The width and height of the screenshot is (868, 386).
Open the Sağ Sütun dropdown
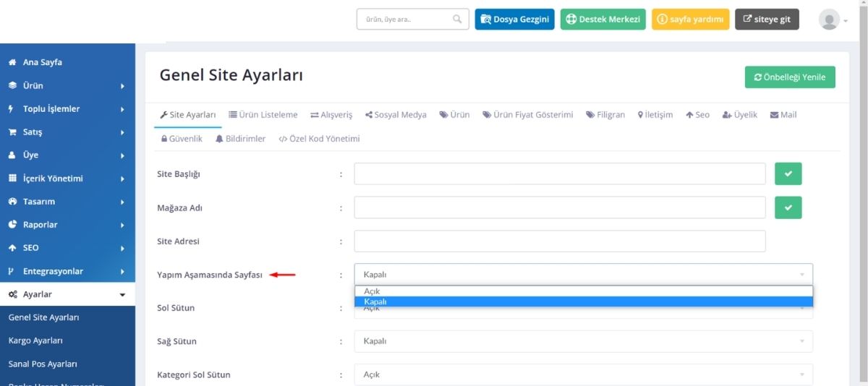[x=583, y=341]
